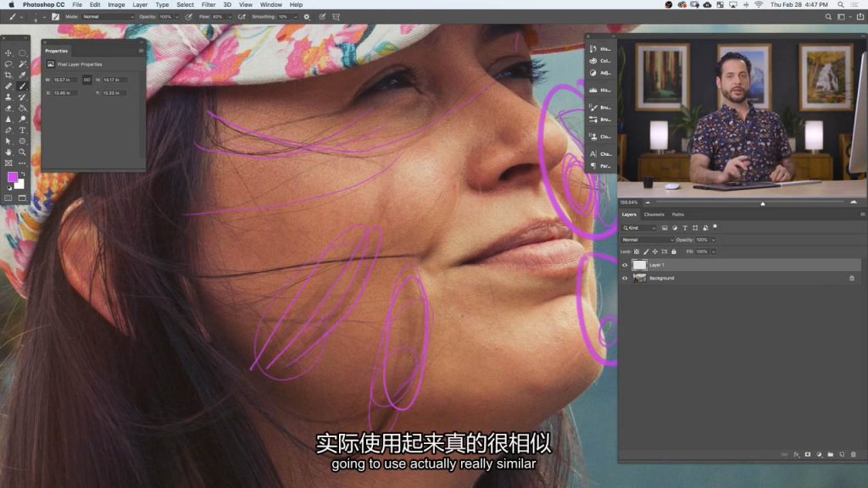The width and height of the screenshot is (868, 488).
Task: Open the Kind filter dropdown in Layers
Action: [x=641, y=228]
